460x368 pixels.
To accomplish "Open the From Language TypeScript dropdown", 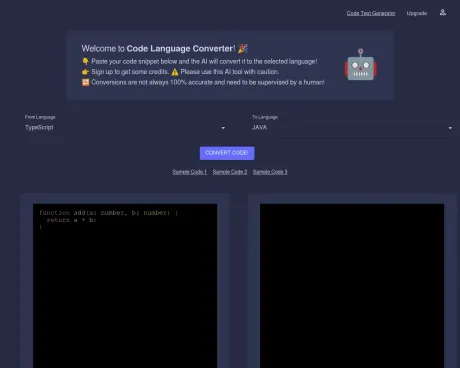I will point(125,128).
